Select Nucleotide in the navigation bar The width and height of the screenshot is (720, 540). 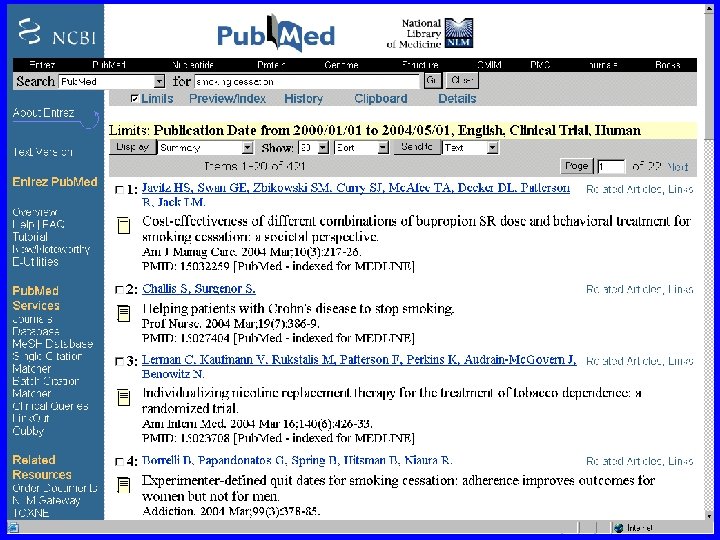[x=193, y=65]
